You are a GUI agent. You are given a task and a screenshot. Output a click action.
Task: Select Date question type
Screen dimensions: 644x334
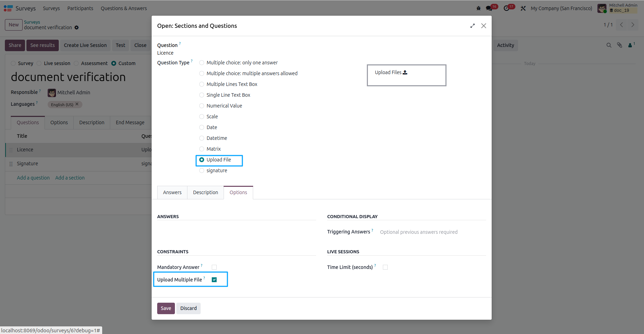[202, 127]
